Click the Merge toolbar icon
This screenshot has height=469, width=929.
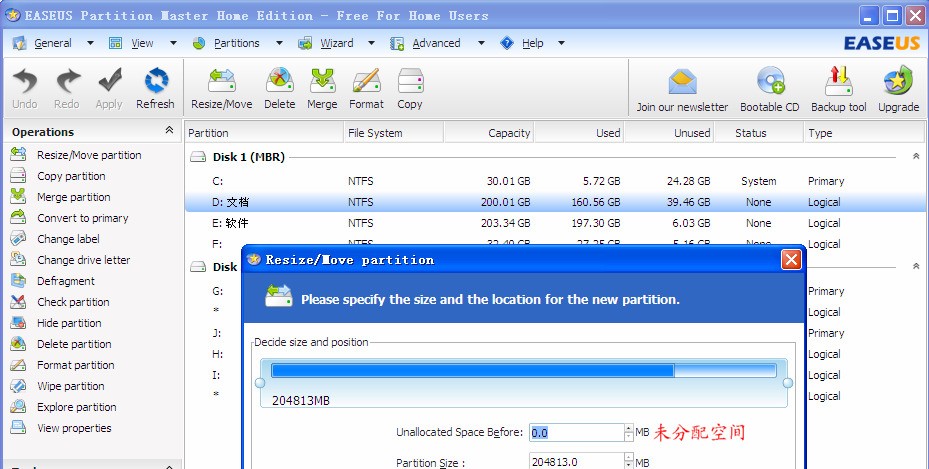(x=322, y=88)
